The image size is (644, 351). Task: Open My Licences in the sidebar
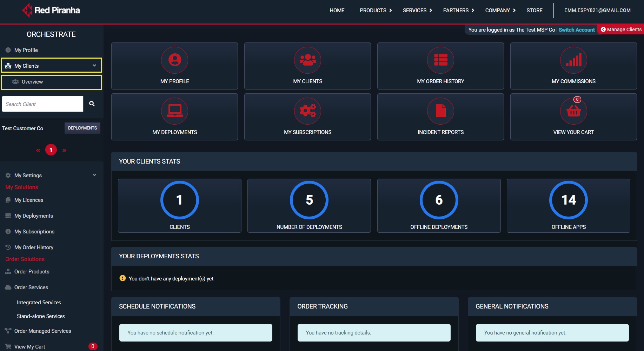click(29, 200)
